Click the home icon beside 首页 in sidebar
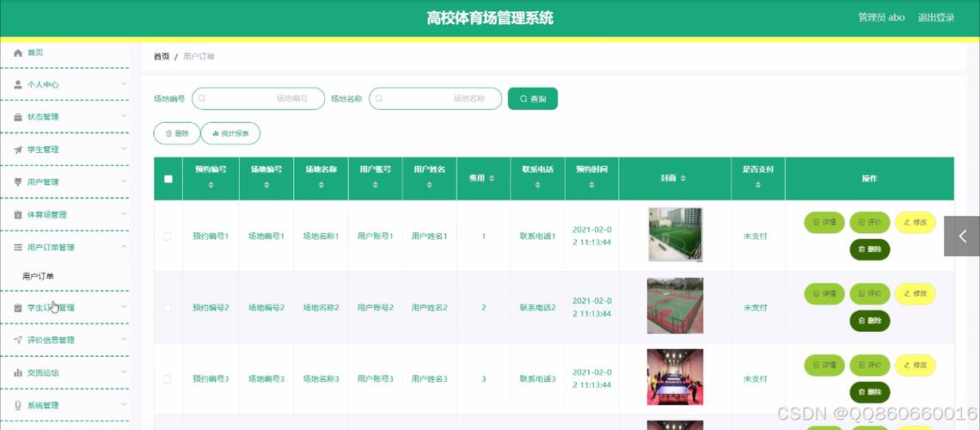Image resolution: width=980 pixels, height=430 pixels. point(18,53)
